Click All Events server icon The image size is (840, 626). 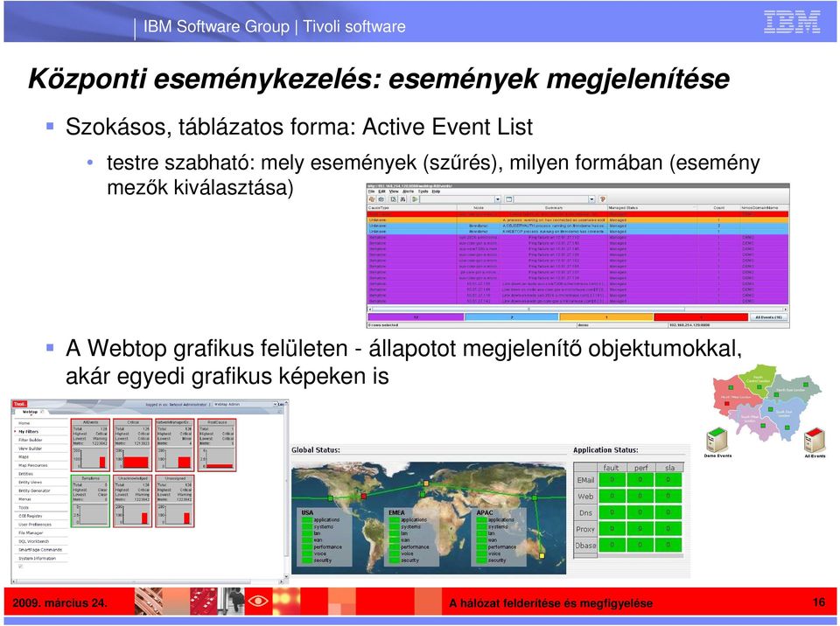(815, 440)
